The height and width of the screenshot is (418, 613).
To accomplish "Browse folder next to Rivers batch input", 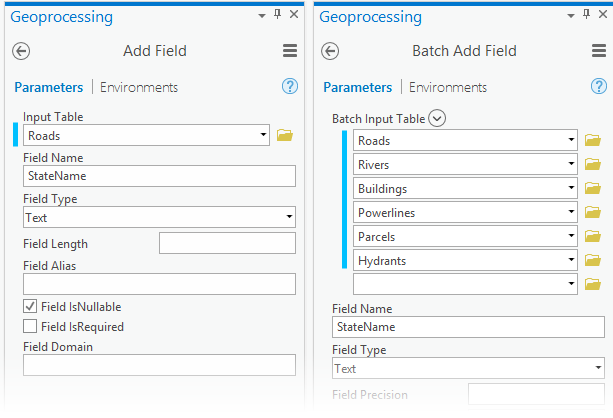I will pos(593,164).
